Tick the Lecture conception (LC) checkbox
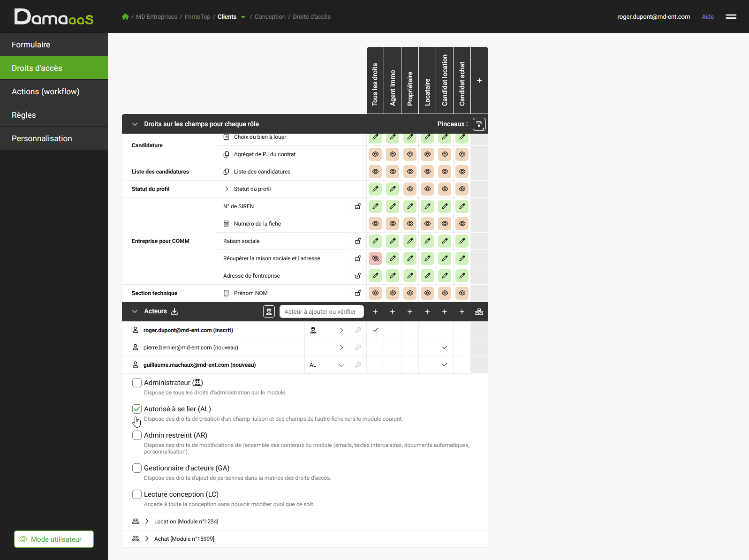Screen dimensions: 749x560 click(x=137, y=494)
